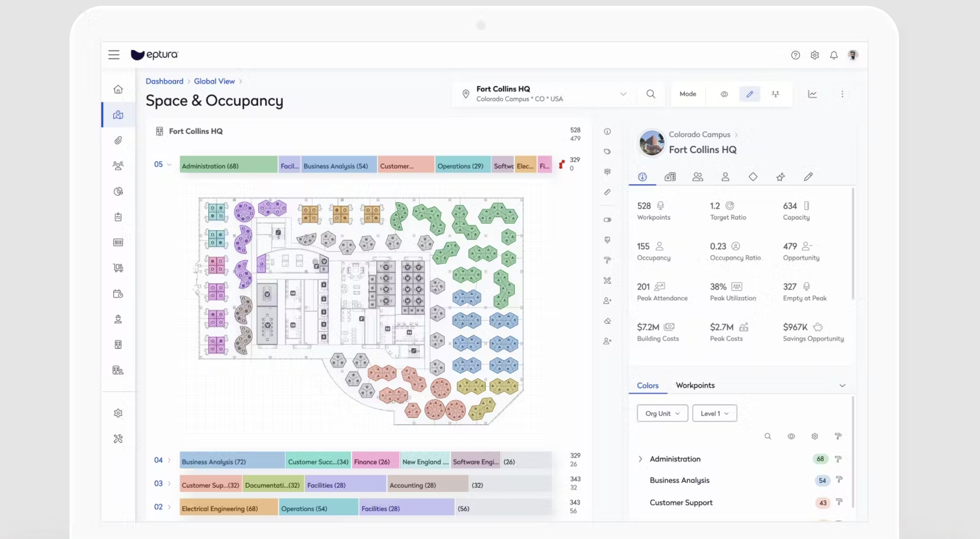Open the clipboard sidebar icon

pyautogui.click(x=118, y=217)
